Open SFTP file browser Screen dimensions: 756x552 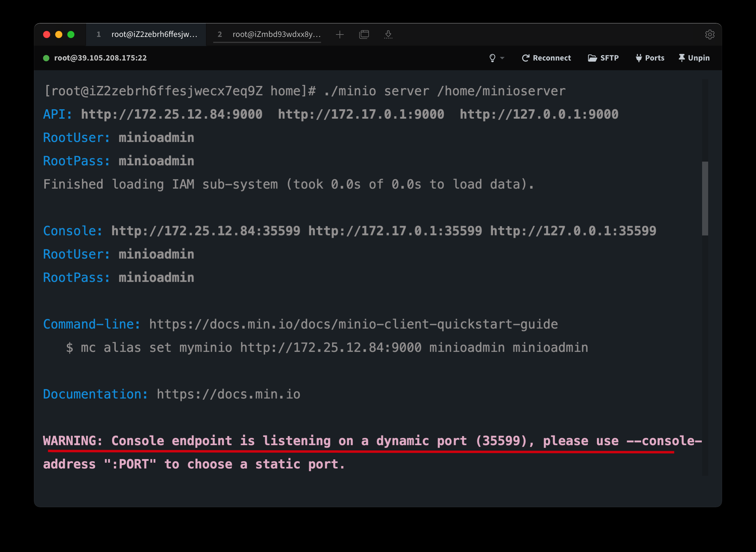point(603,58)
